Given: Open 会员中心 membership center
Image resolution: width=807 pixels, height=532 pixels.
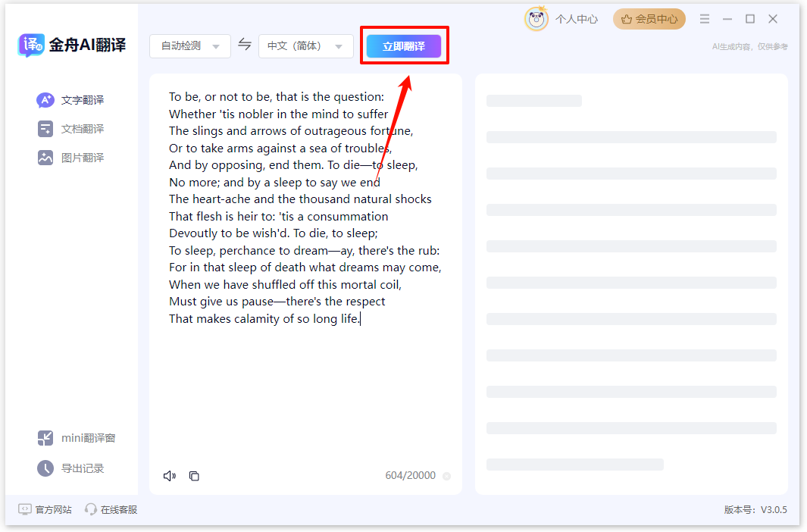Looking at the screenshot, I should click(649, 19).
